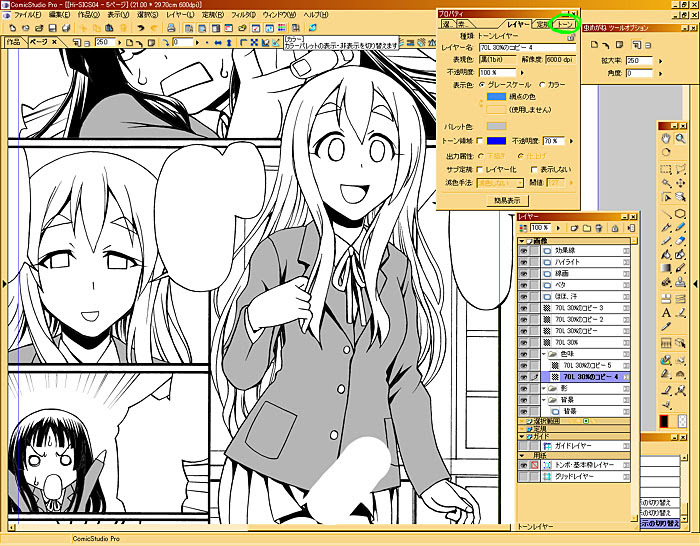Select the Magnifier zoom tool
Viewport: 700px width, 546px height.
[x=680, y=138]
